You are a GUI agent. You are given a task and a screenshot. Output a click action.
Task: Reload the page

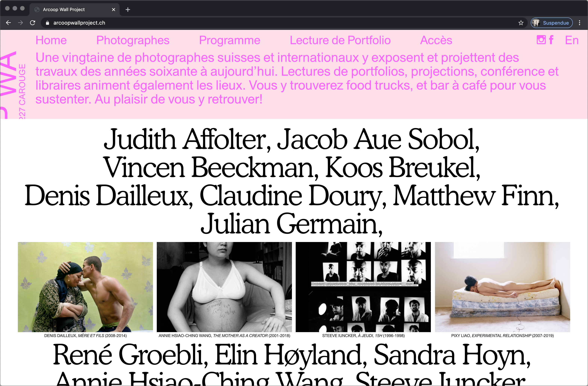tap(33, 23)
